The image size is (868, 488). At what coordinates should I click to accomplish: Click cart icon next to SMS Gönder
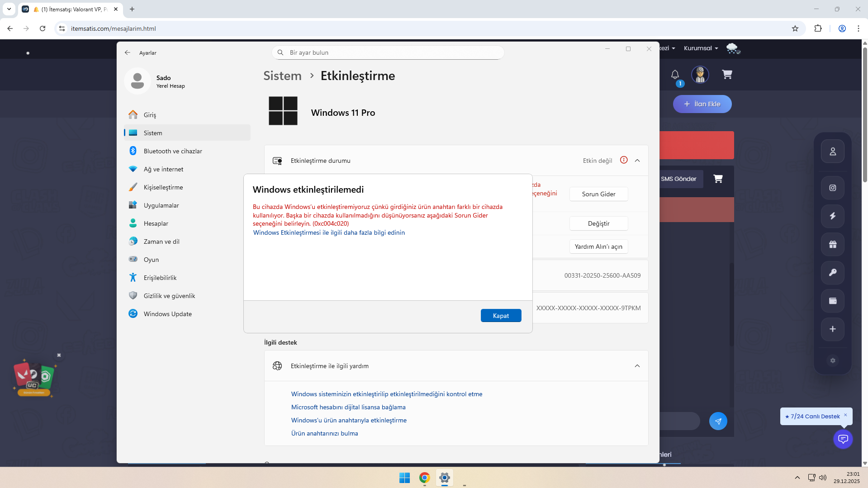click(x=718, y=179)
